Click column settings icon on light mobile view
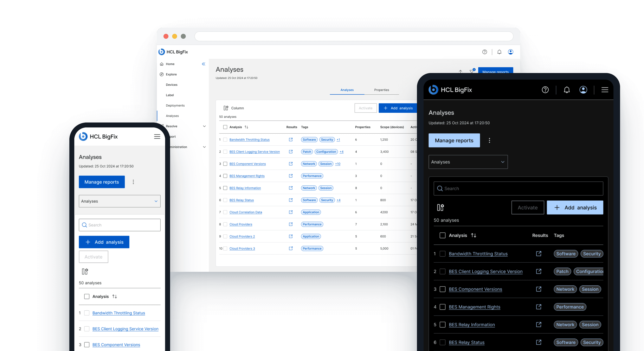The image size is (644, 351). click(85, 271)
